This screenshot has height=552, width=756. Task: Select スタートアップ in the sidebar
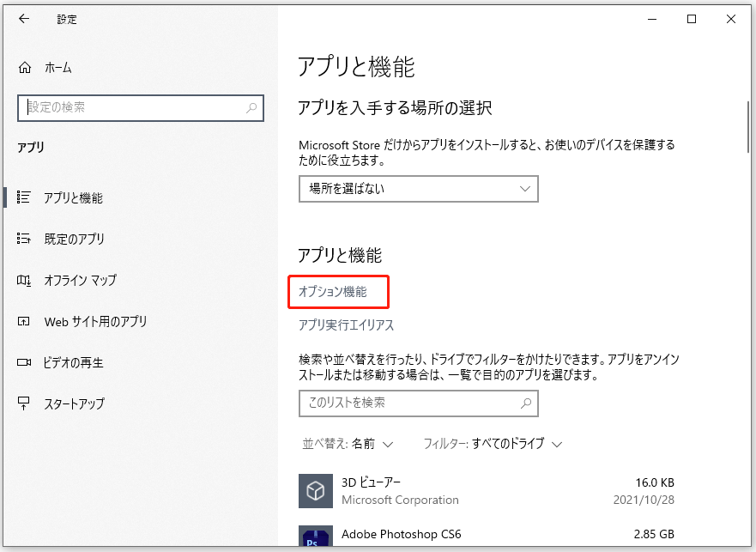point(75,404)
